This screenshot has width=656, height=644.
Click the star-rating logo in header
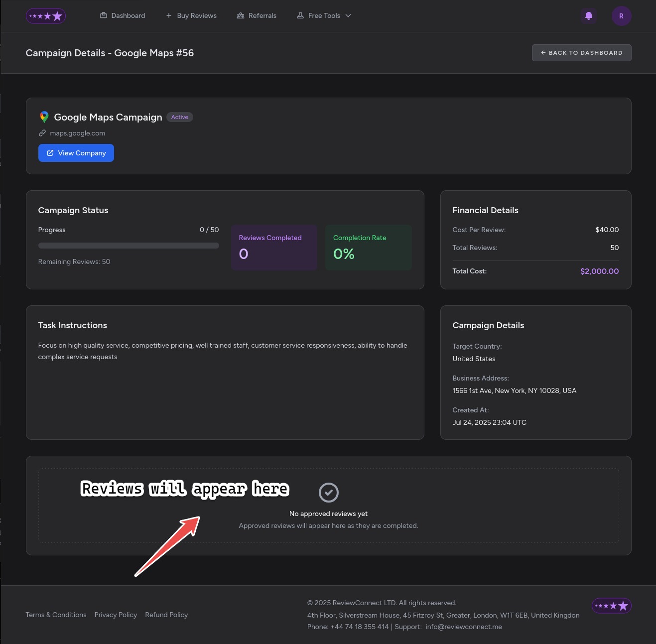click(x=46, y=16)
